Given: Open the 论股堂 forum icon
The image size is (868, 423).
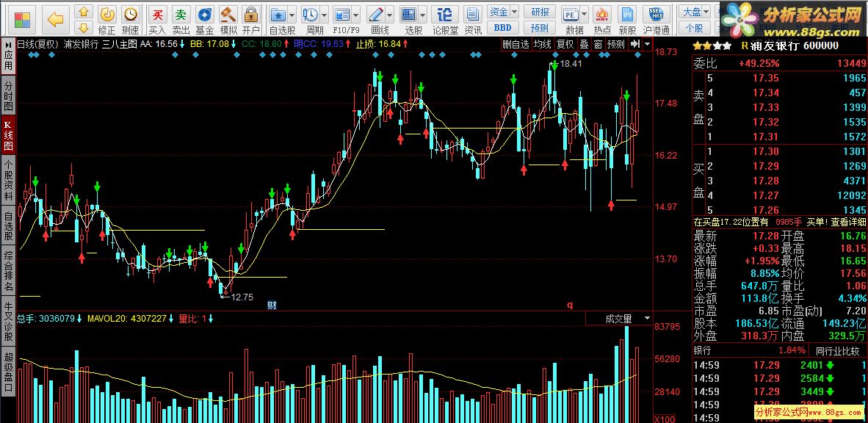Looking at the screenshot, I should [444, 15].
